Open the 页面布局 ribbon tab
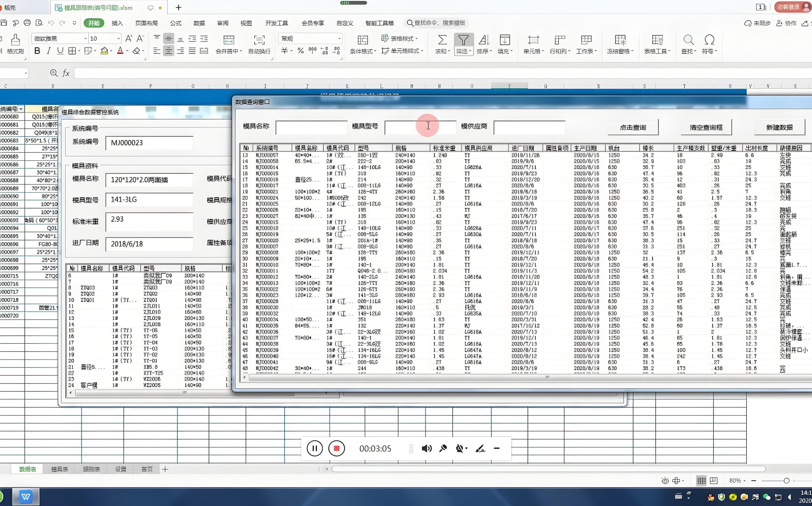 click(146, 23)
